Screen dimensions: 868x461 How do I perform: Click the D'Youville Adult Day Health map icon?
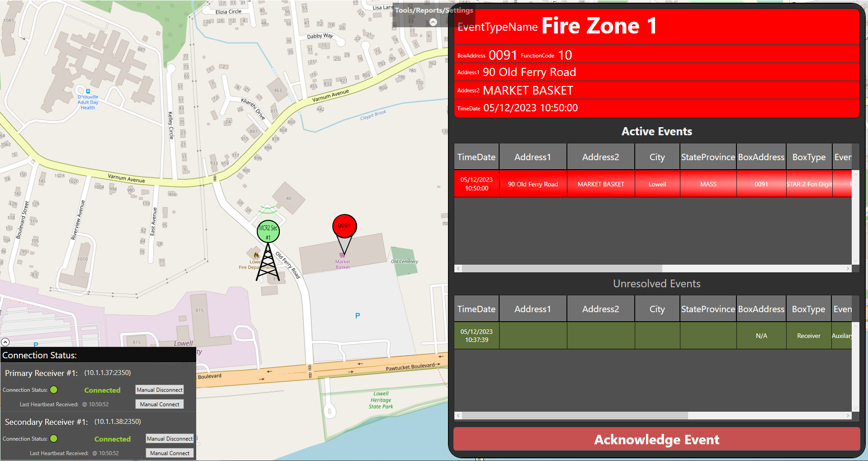point(88,91)
